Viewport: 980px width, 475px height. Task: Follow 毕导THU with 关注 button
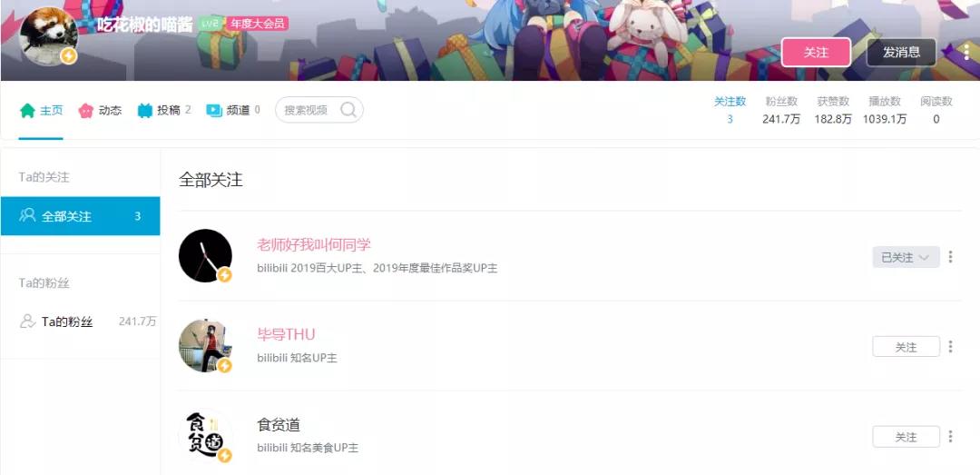tap(906, 347)
